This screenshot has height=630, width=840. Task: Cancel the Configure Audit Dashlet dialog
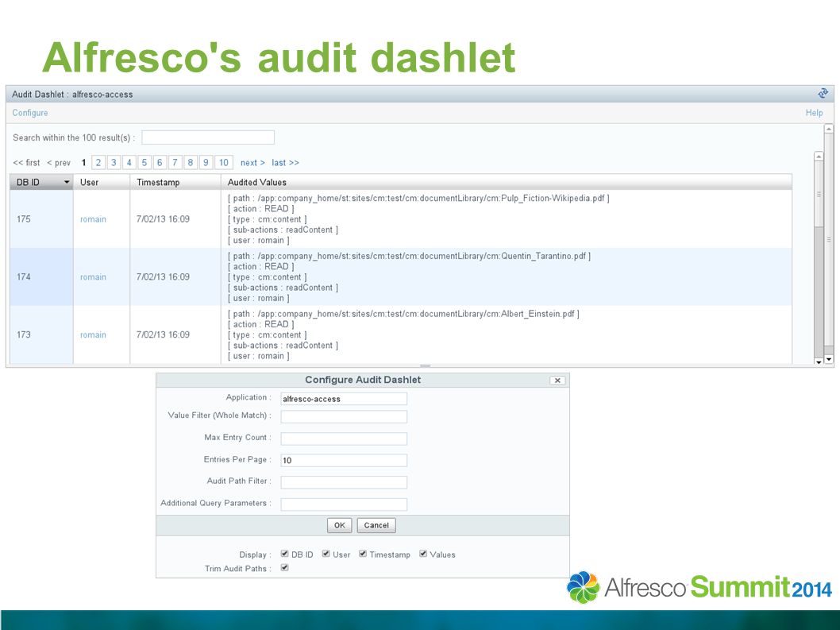click(376, 525)
